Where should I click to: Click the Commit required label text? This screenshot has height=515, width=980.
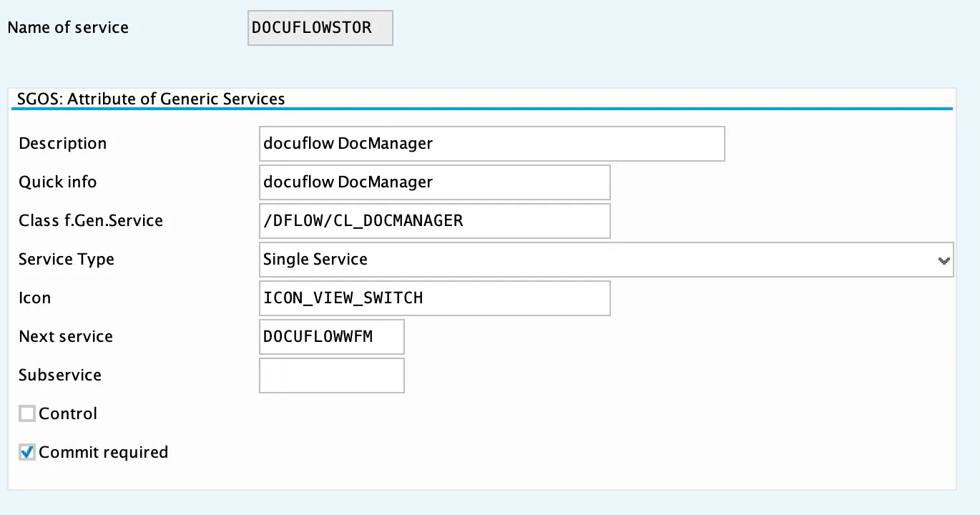pos(104,452)
